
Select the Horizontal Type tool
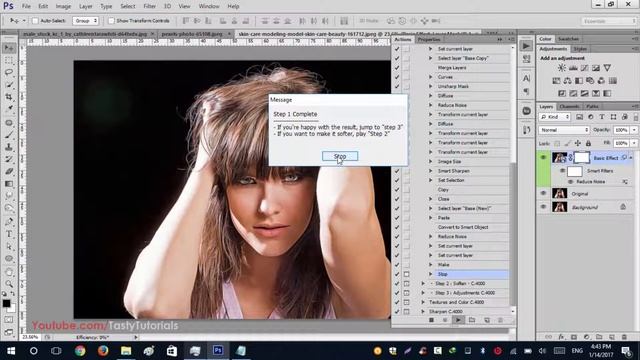(9, 234)
